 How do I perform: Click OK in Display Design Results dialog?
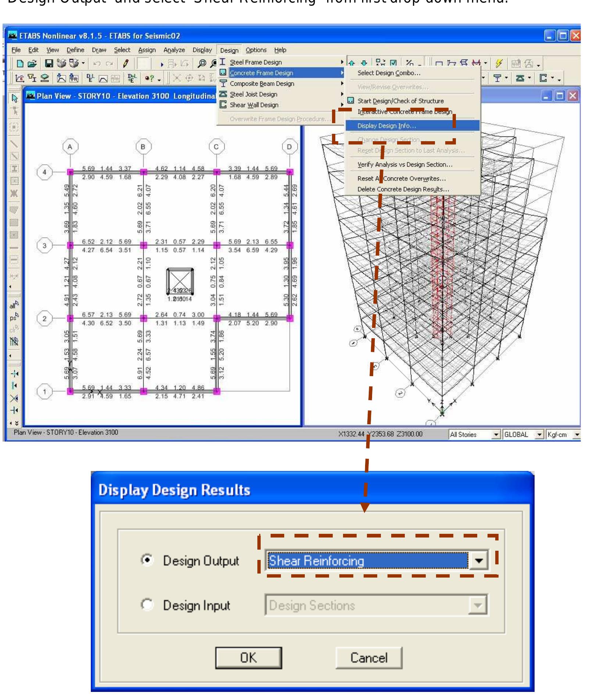pyautogui.click(x=249, y=657)
